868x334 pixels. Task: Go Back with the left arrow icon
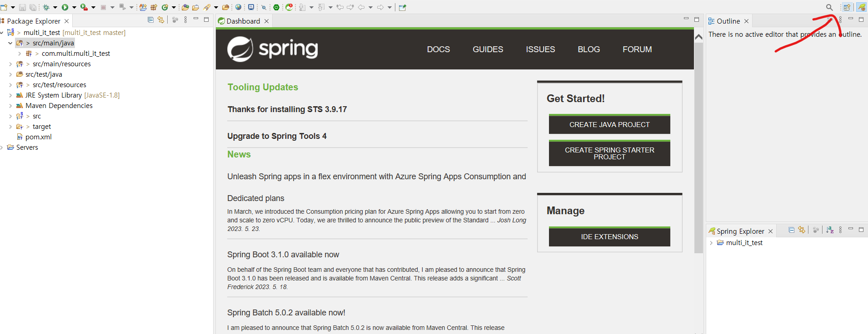[x=361, y=7]
